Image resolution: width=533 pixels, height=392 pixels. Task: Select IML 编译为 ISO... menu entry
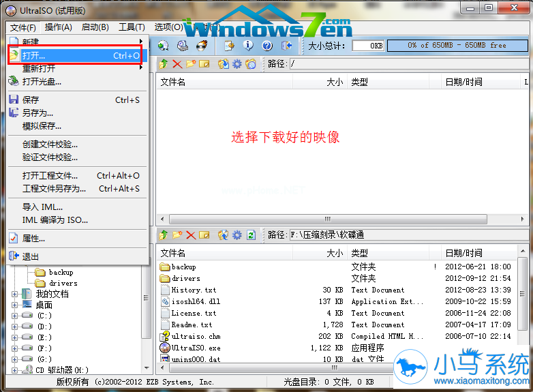(x=77, y=220)
